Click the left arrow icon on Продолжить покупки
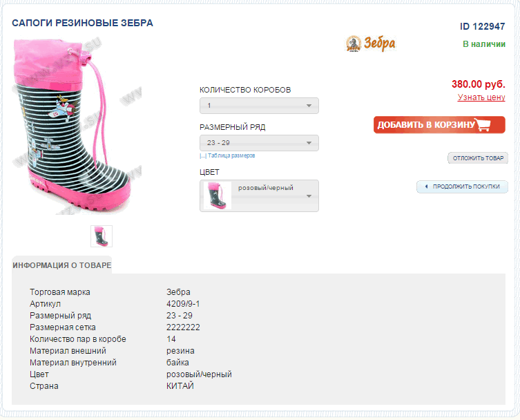Screen dimensions: 520x420 (426, 187)
